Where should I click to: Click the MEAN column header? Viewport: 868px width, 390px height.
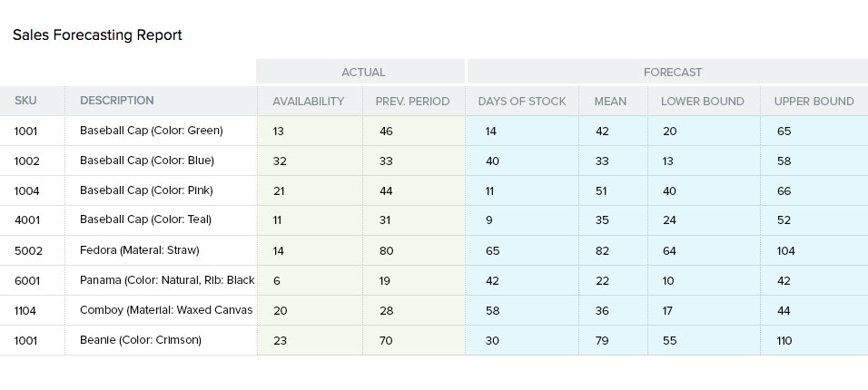tap(610, 102)
